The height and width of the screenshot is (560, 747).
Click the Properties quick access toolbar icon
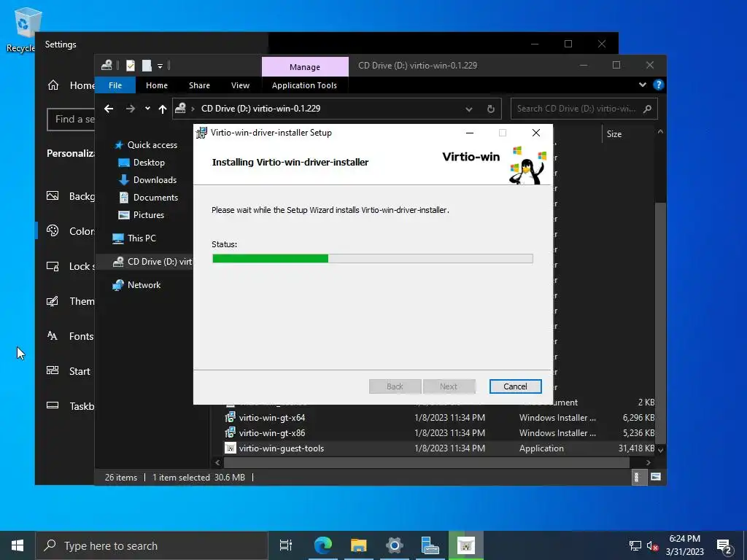[131, 65]
